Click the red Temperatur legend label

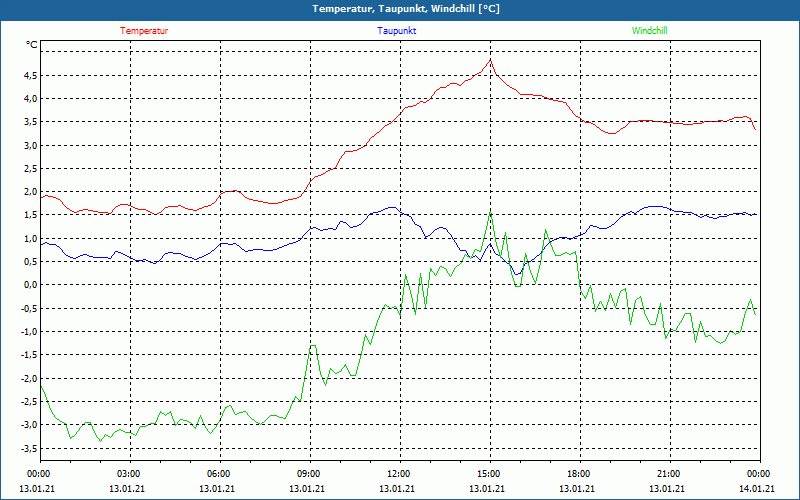(144, 31)
